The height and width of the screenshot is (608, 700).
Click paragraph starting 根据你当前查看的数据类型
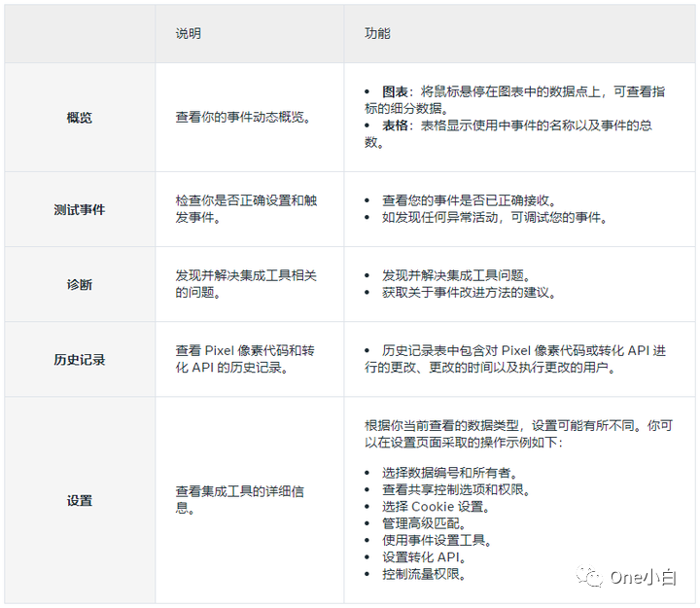pos(518,434)
